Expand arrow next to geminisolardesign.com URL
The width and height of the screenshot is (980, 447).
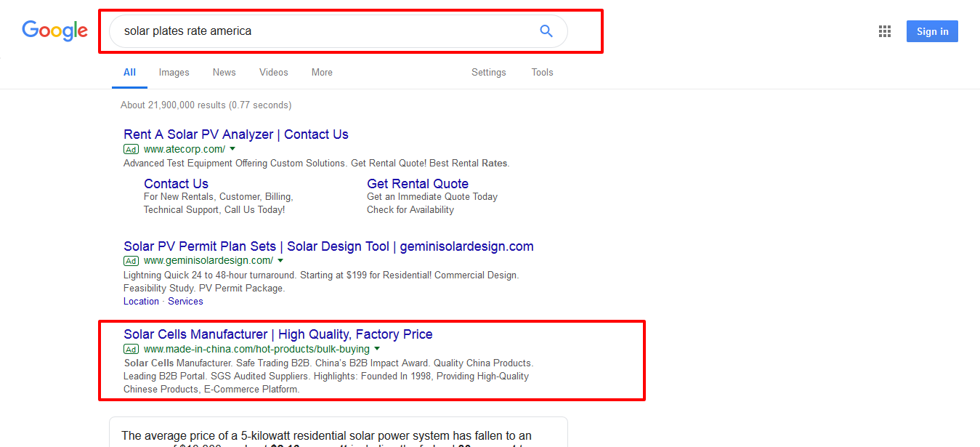280,260
